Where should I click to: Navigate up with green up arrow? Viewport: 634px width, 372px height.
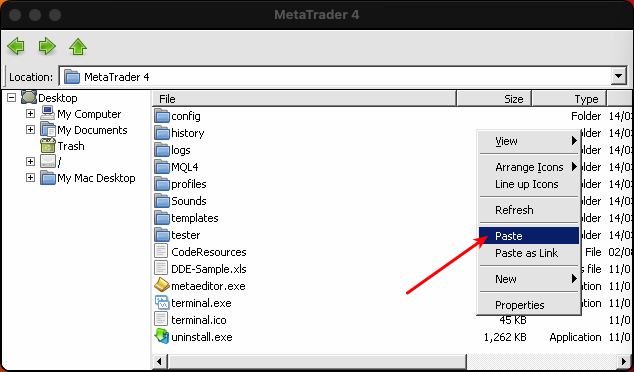coord(78,46)
